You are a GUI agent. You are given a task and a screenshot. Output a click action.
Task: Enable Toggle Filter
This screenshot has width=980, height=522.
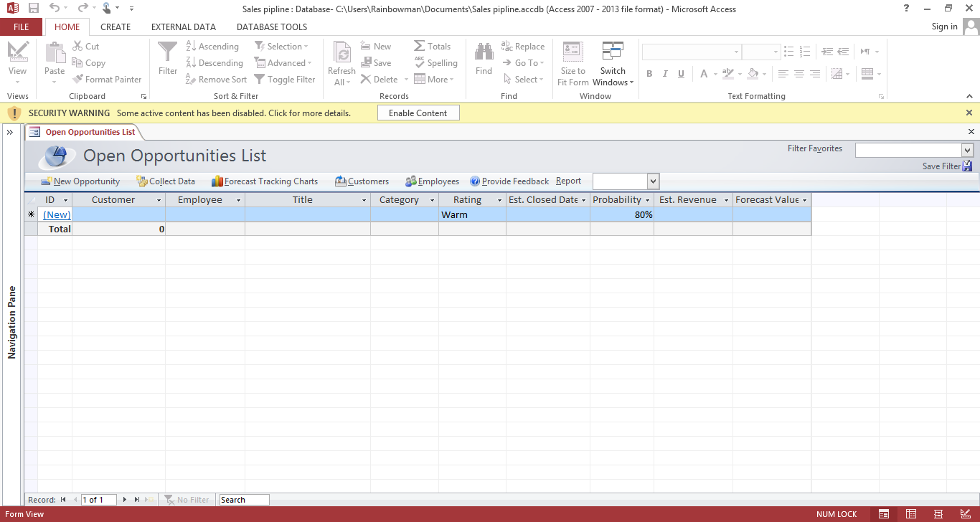pos(285,79)
